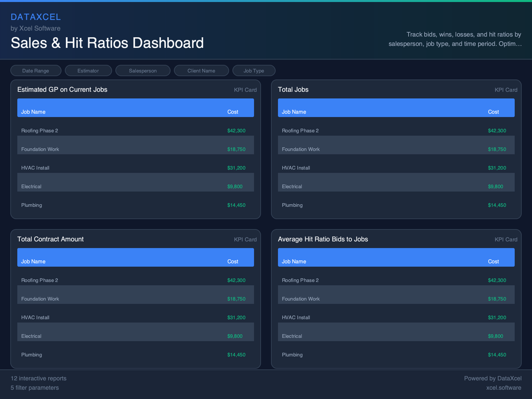
Task: Select the Estimated GP on Current Jobs card
Action: 62,89
